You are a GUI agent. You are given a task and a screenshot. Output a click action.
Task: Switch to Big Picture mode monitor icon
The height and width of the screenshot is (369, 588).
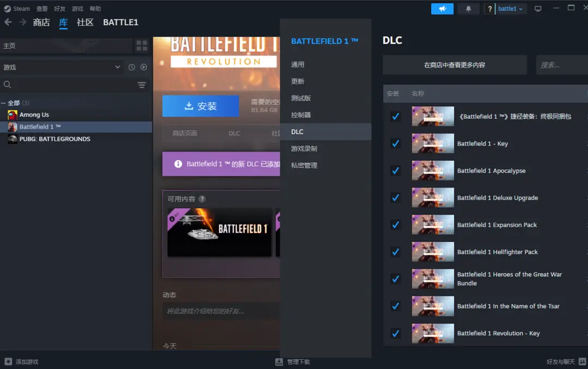[x=538, y=9]
